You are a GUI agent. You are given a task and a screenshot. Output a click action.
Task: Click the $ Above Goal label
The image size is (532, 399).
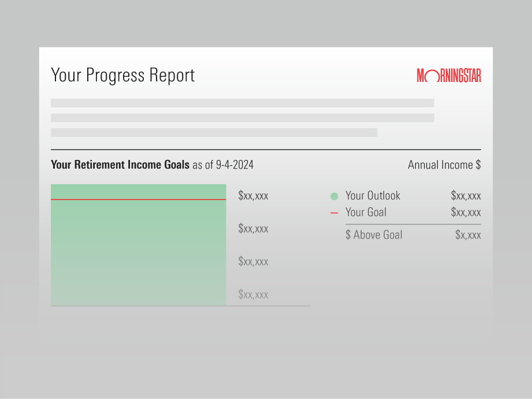coord(374,235)
